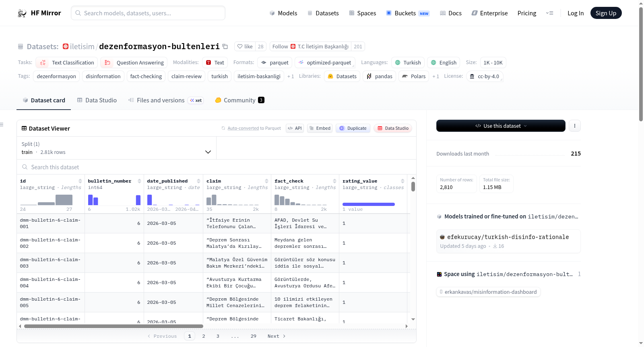The width and height of the screenshot is (644, 347).
Task: Sort the id column
Action: [x=80, y=181]
